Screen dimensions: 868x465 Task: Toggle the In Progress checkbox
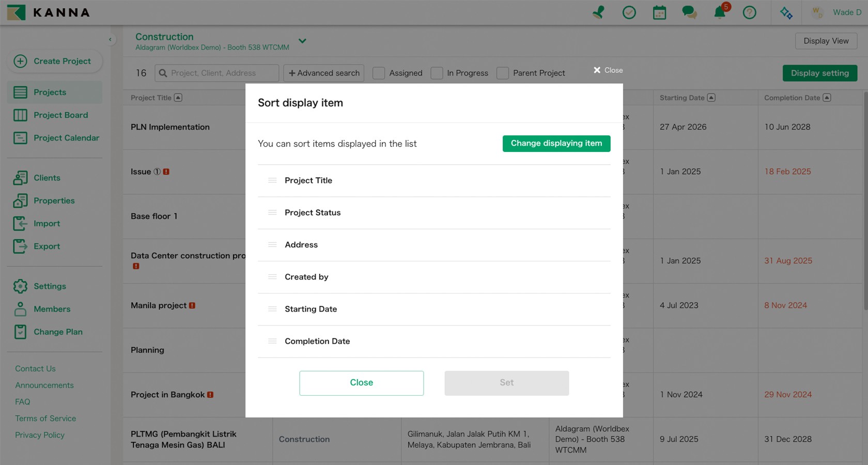(437, 73)
